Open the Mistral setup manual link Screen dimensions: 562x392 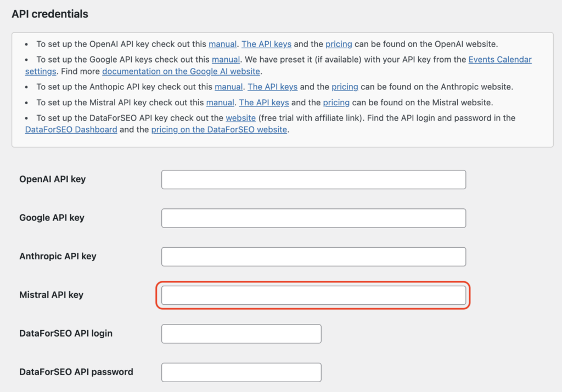(x=220, y=102)
